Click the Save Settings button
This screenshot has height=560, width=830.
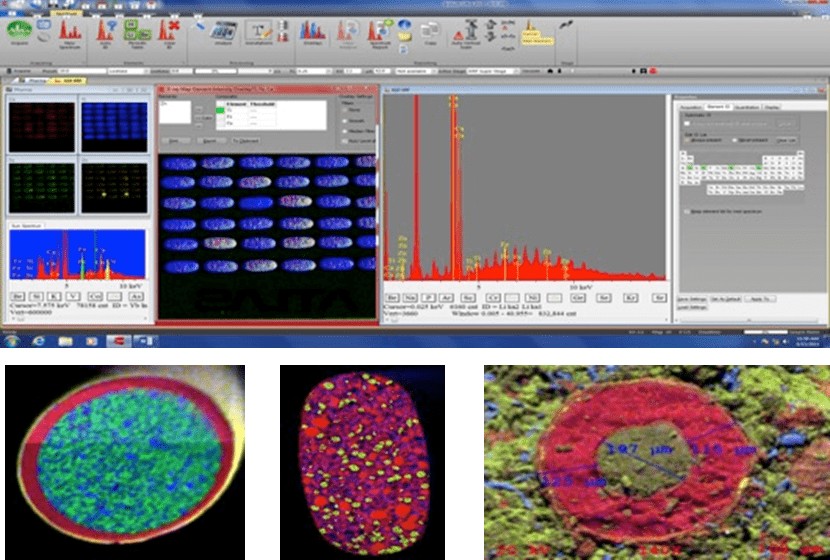click(692, 298)
